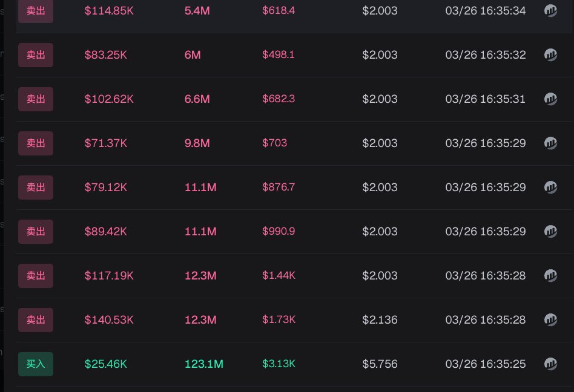574x392 pixels.
Task: Click 11.1M in the $79.12K row
Action: 200,187
